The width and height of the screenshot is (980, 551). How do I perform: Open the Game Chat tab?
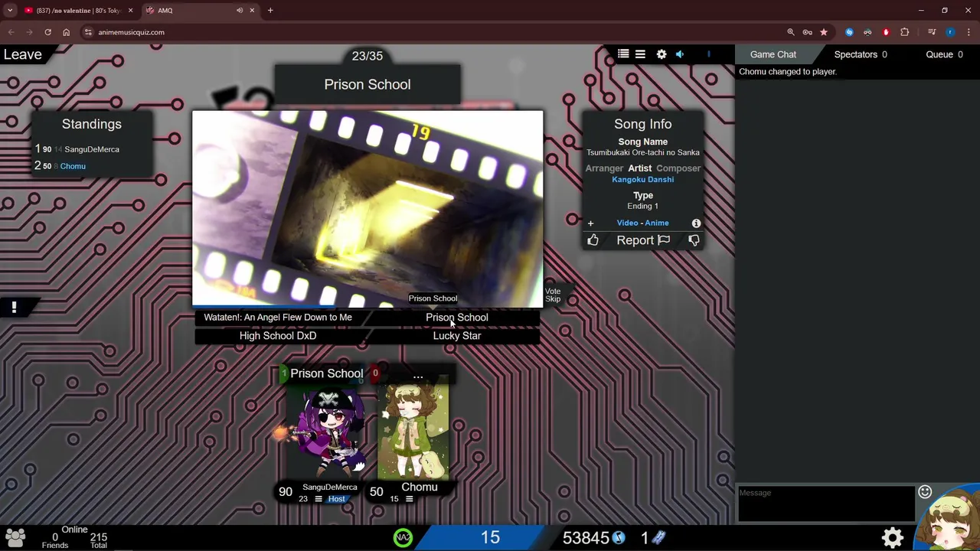coord(773,54)
